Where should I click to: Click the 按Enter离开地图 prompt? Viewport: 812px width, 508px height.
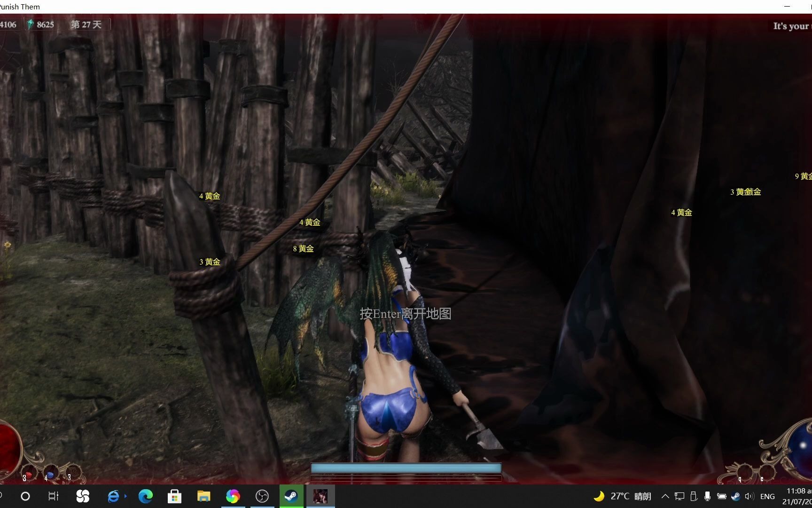tap(406, 314)
